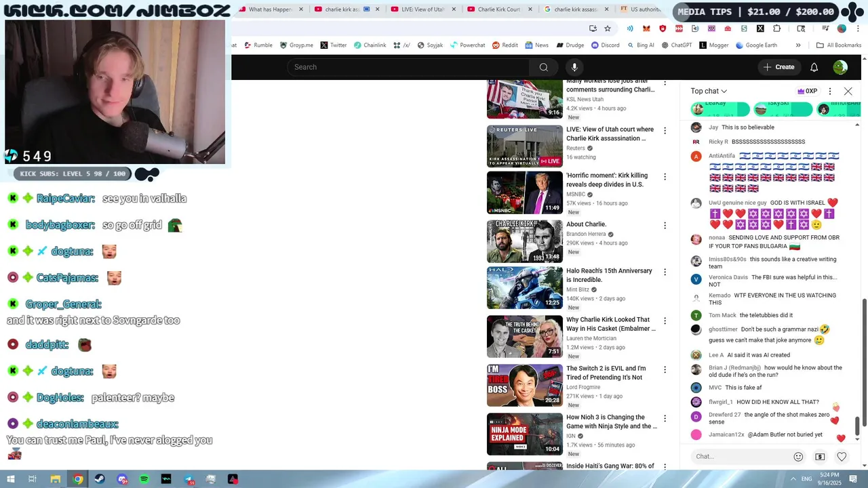This screenshot has width=868, height=488.
Task: Activate voice search microphone icon
Action: pos(574,67)
